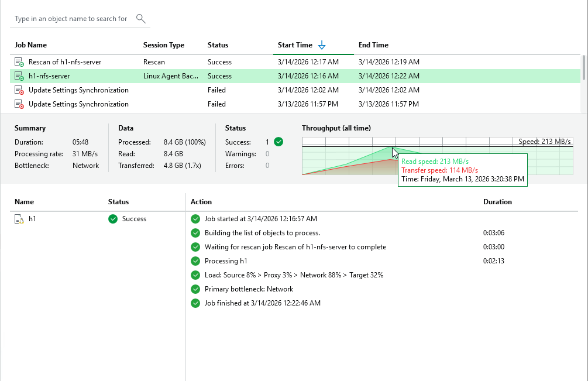Viewport: 588px width, 381px height.
Task: Click the green success check beside Success count
Action: coord(278,142)
